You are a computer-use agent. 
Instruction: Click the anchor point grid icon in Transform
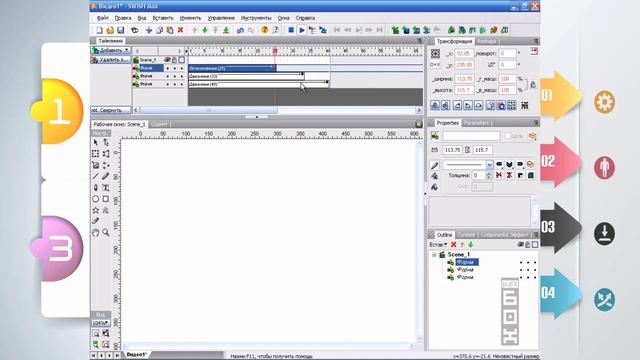click(436, 53)
